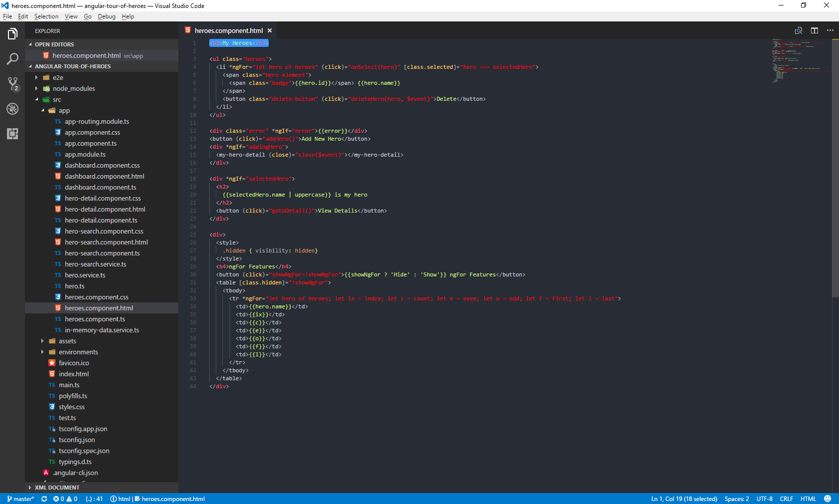This screenshot has width=839, height=504.
Task: Change language mode via HTML in status bar
Action: (808, 499)
